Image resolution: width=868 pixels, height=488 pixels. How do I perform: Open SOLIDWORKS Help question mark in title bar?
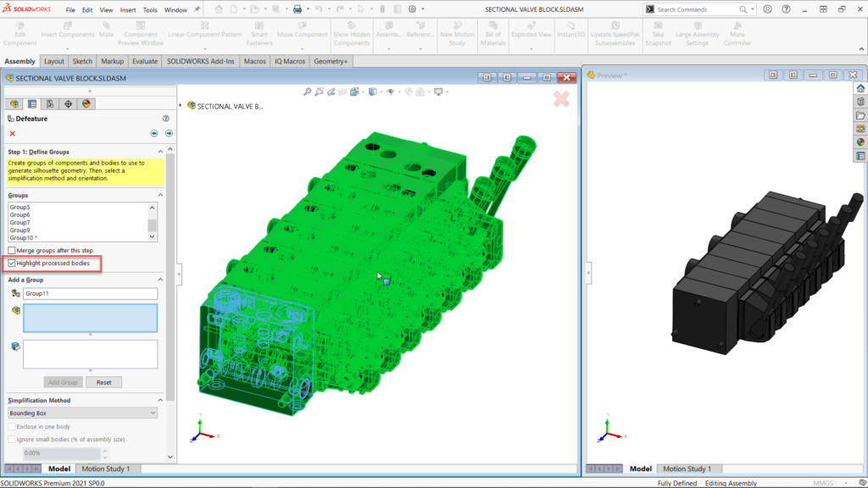pos(786,9)
